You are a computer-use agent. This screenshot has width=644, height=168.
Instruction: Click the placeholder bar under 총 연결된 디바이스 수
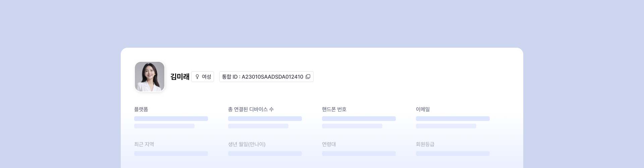(x=265, y=119)
